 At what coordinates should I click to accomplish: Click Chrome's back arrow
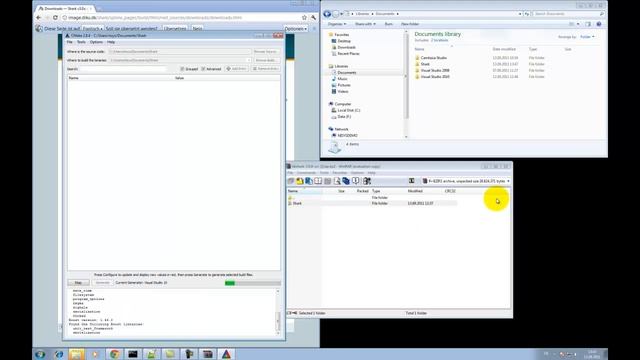(38, 18)
